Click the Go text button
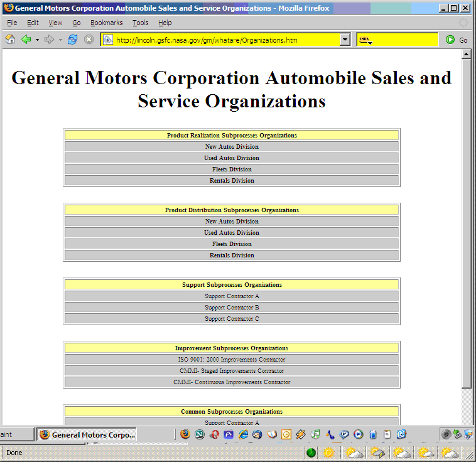The height and width of the screenshot is (462, 476). 463,40
